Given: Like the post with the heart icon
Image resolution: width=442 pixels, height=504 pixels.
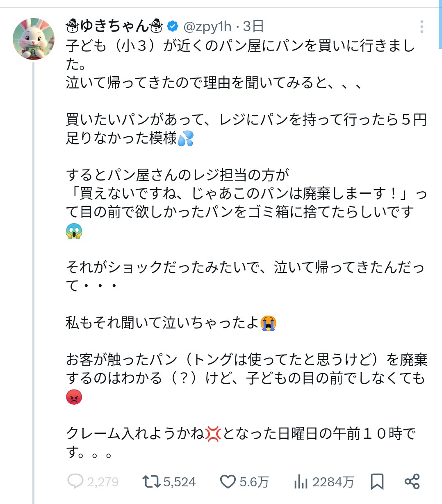Looking at the screenshot, I should [228, 481].
